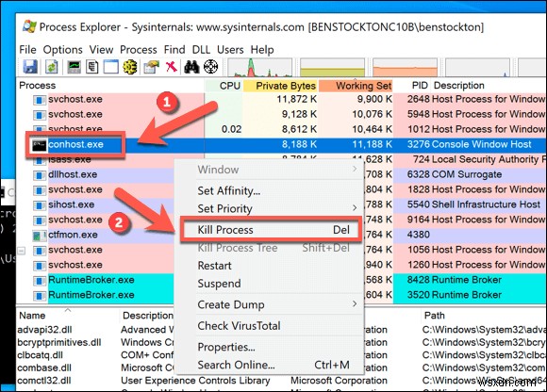Sort by the Process column header

pos(110,86)
